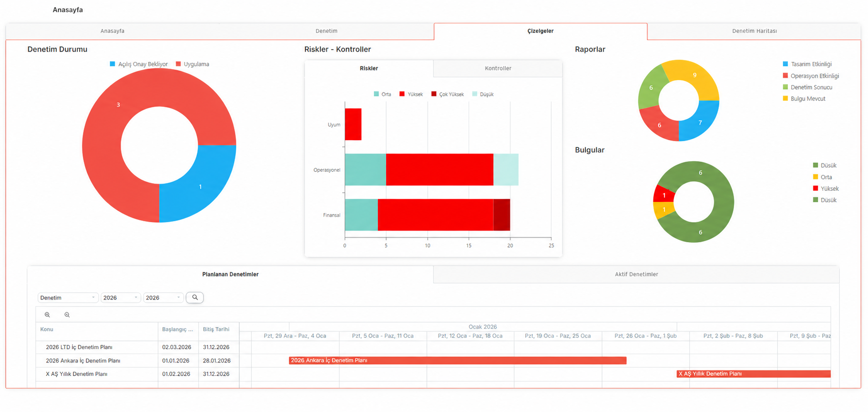Screen dimensions: 868x412
Task: Toggle the Uygulama legend entry
Action: click(x=193, y=64)
